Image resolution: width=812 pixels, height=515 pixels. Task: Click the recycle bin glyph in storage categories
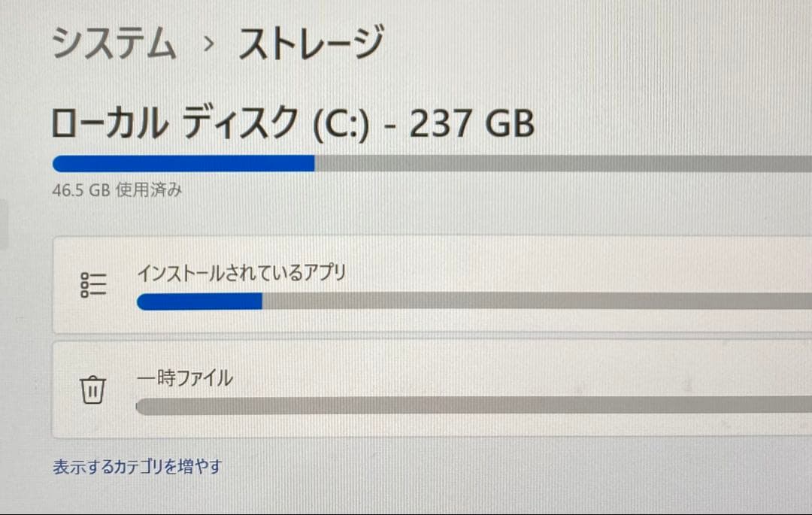[92, 389]
